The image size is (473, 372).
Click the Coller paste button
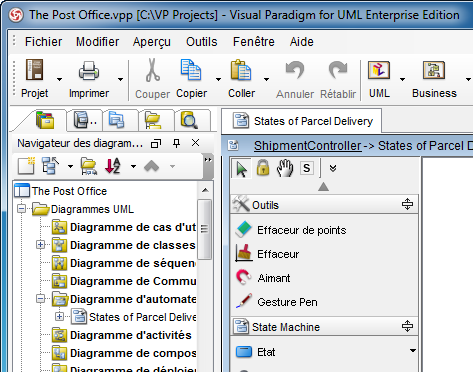pyautogui.click(x=241, y=79)
